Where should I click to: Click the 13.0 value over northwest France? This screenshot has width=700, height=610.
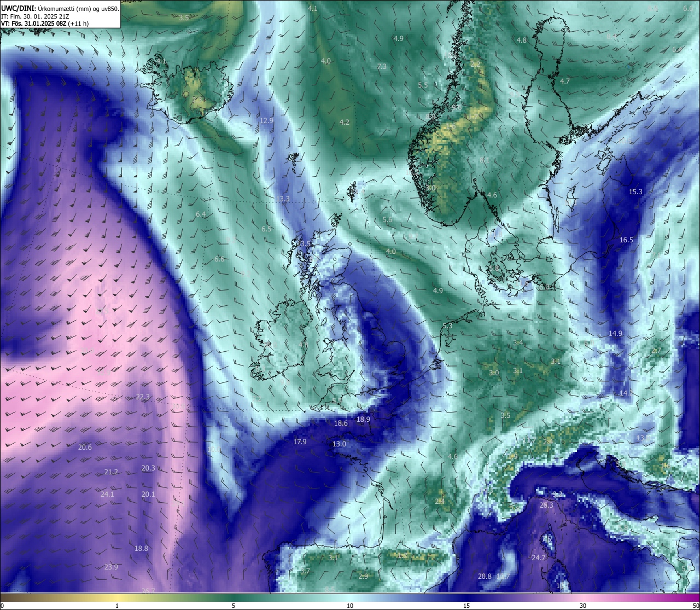pyautogui.click(x=339, y=444)
